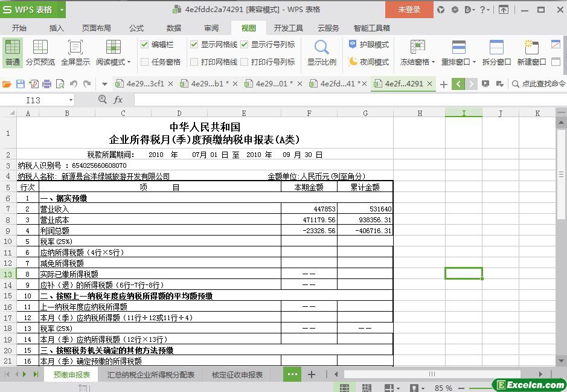The image size is (567, 392).
Task: Uncheck the 编辑栏 formula bar checkbox
Action: pos(145,45)
